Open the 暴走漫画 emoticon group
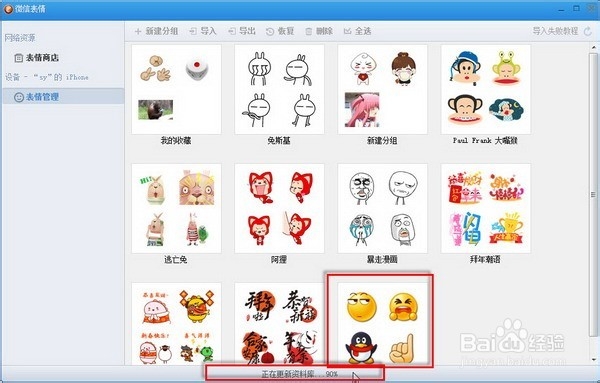 382,209
